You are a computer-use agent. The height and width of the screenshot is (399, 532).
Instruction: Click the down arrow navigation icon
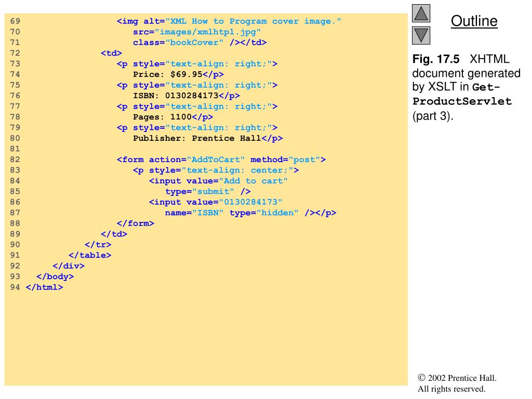[x=421, y=35]
